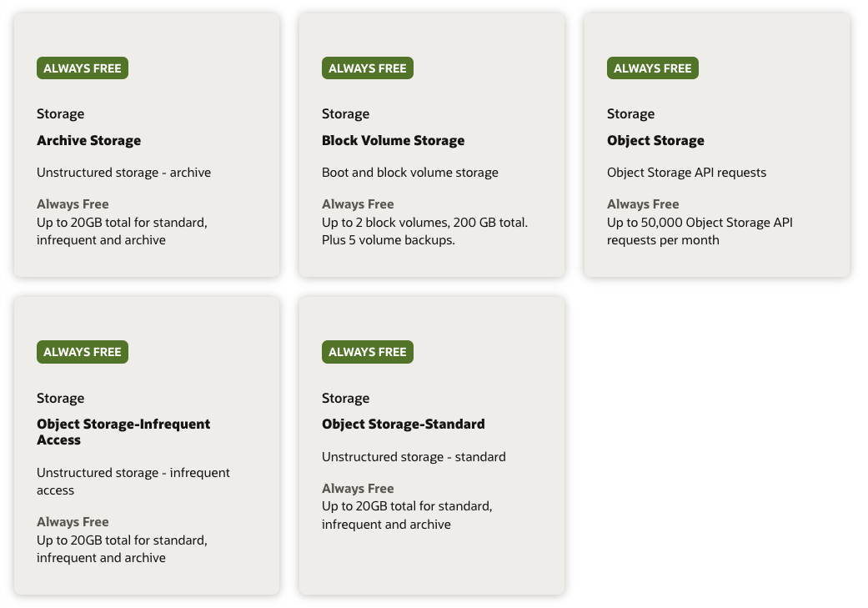The image size is (868, 608).
Task: Click the green Always Free badge on Archive Storage
Action: pyautogui.click(x=83, y=68)
